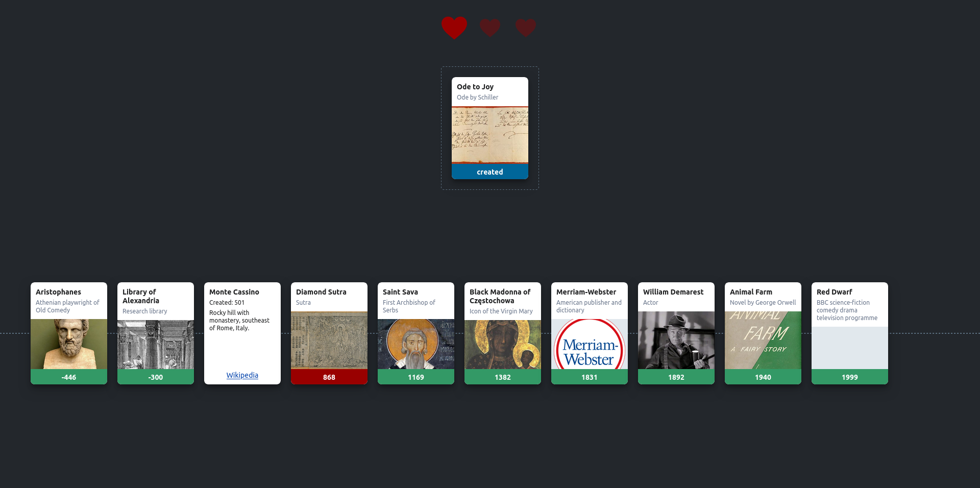Screen dimensions: 980x488
Task: Click the -446 year label under Aristophanes
Action: pos(69,377)
